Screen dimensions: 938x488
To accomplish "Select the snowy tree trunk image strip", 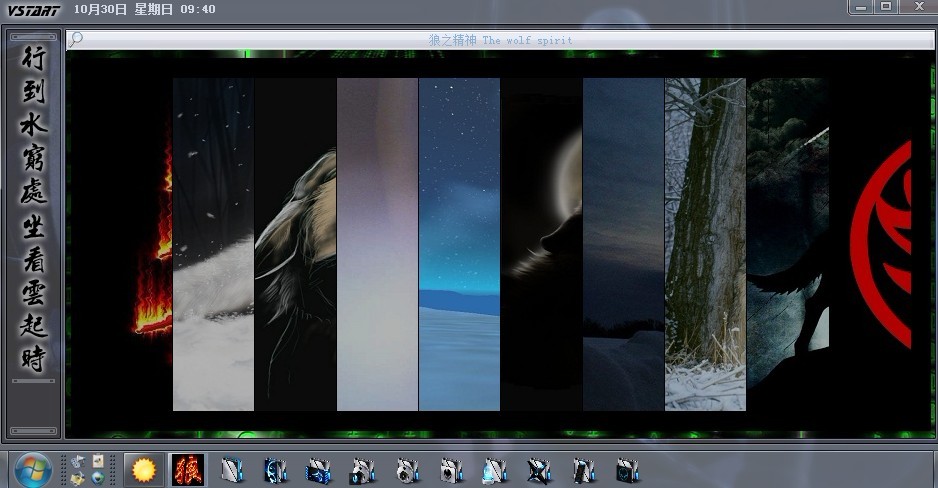I will (705, 244).
